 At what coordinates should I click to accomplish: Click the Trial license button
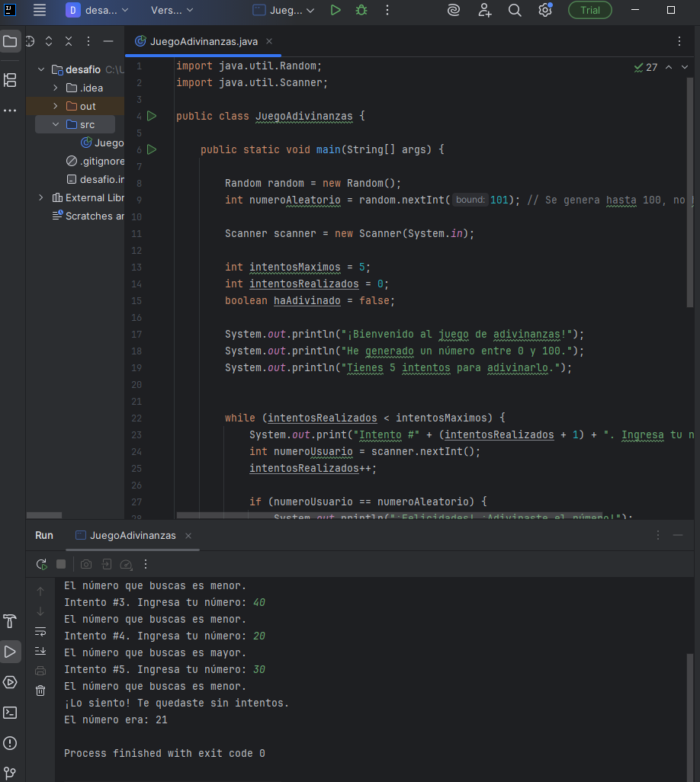pyautogui.click(x=589, y=10)
